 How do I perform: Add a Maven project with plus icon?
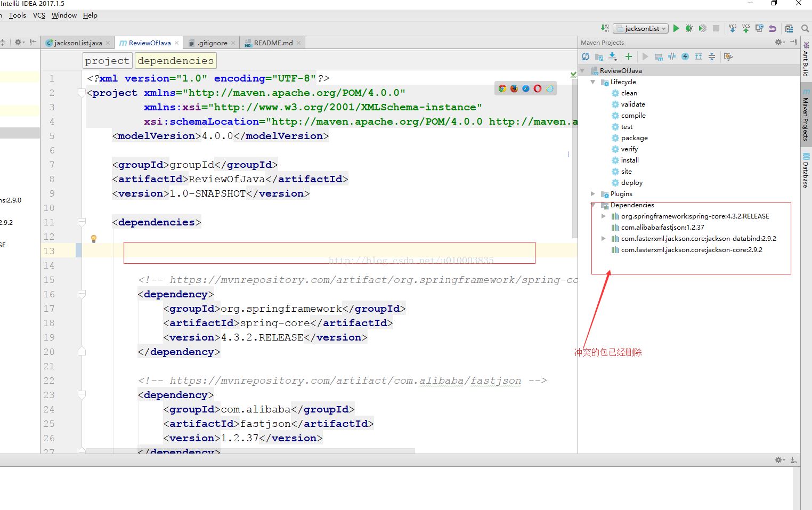tap(629, 56)
